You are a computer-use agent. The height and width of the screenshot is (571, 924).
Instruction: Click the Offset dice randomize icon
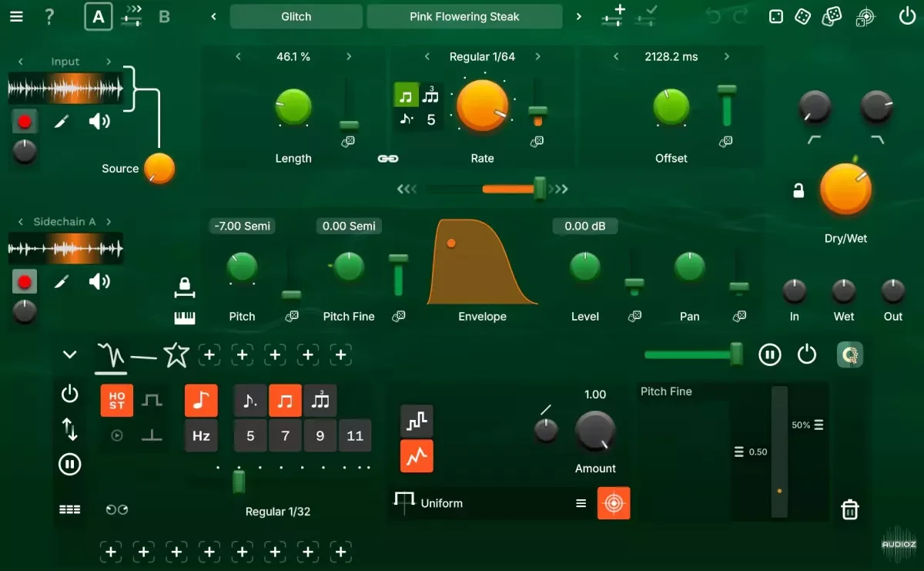725,142
